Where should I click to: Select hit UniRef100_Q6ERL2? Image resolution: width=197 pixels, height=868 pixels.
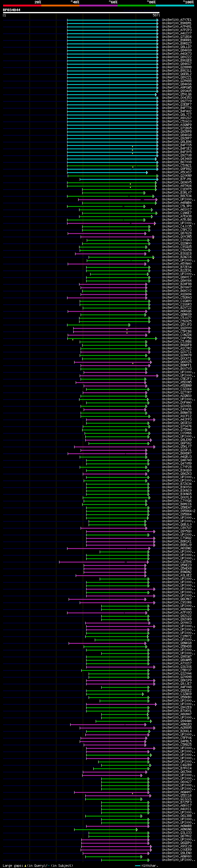pyautogui.click(x=176, y=74)
